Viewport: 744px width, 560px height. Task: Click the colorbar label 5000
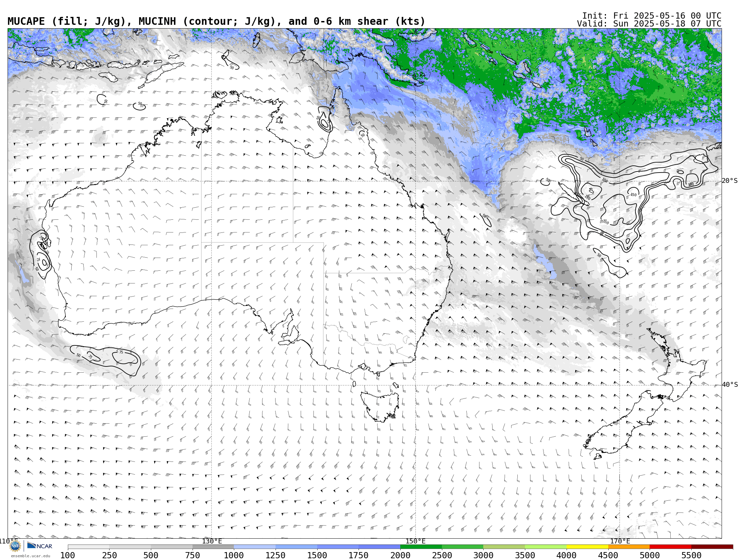(x=650, y=555)
